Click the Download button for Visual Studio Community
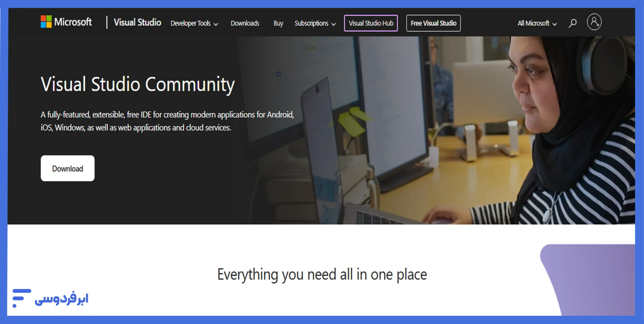 [x=67, y=168]
